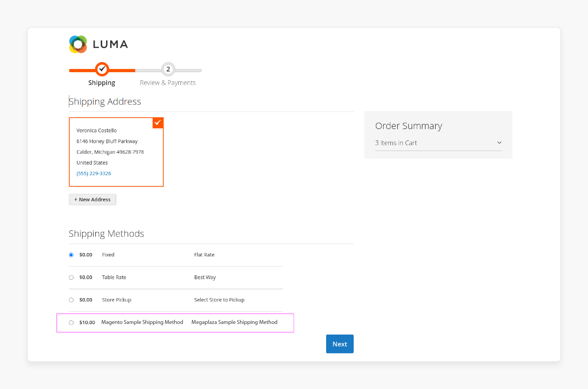This screenshot has height=389, width=588.
Task: Click the Shipping step label
Action: click(101, 83)
